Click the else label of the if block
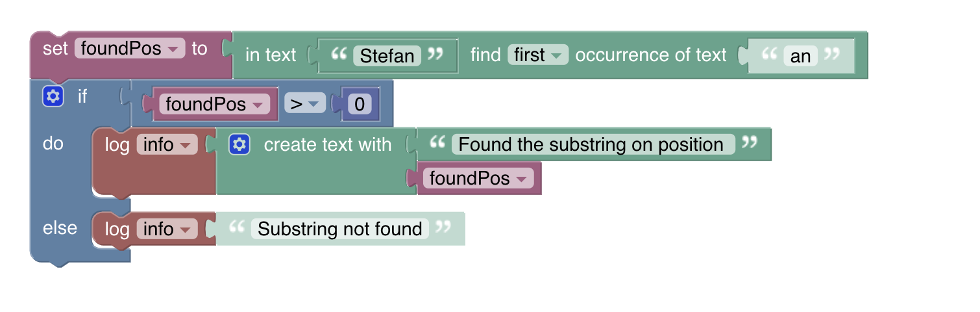 [60, 228]
